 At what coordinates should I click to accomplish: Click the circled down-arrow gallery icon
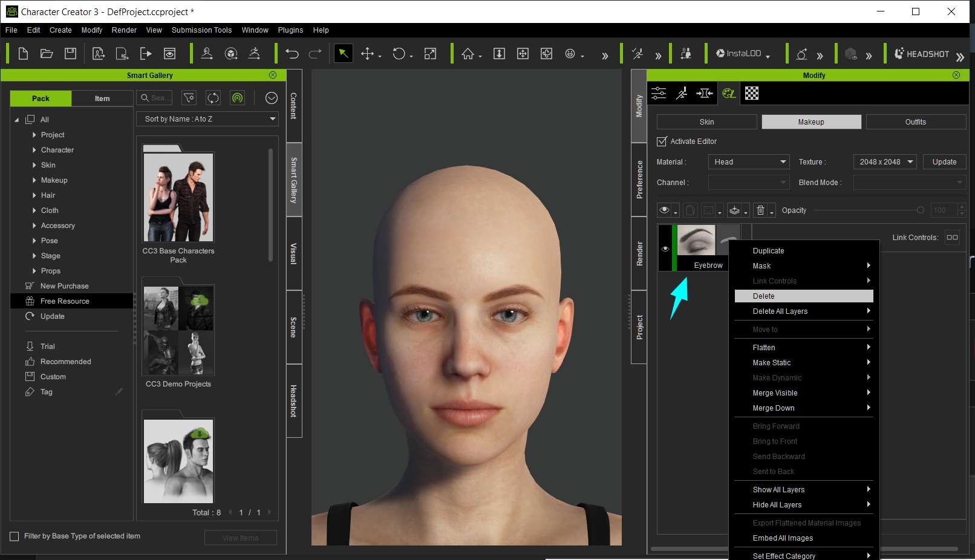point(272,98)
